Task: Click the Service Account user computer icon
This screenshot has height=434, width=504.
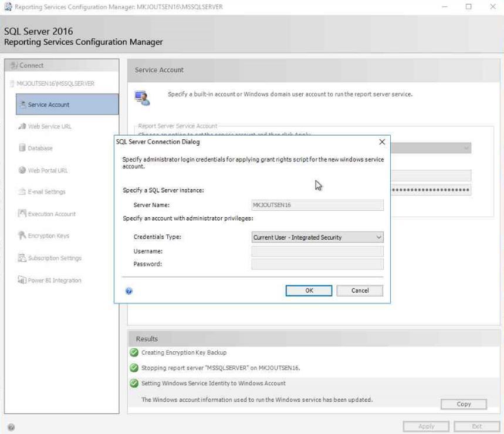Action: click(x=143, y=98)
